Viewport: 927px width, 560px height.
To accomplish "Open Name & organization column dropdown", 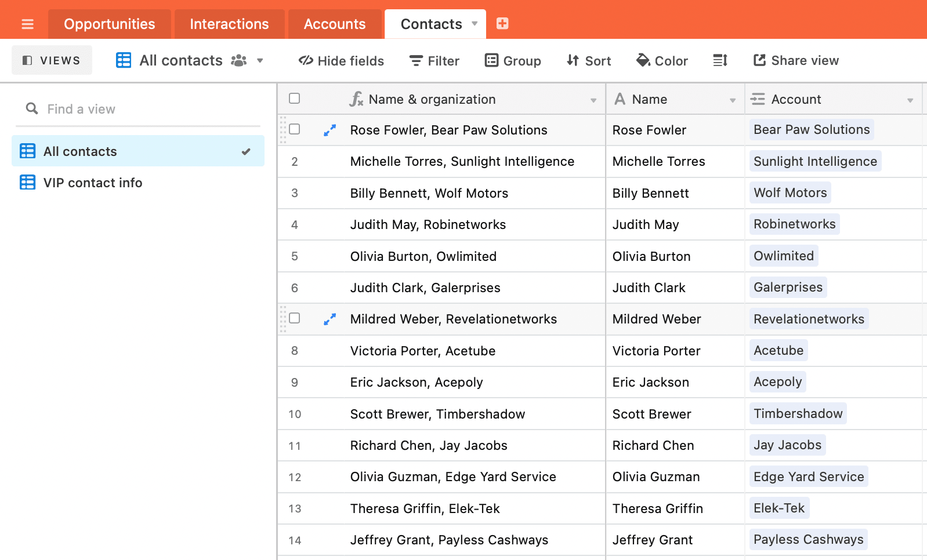I will click(593, 100).
